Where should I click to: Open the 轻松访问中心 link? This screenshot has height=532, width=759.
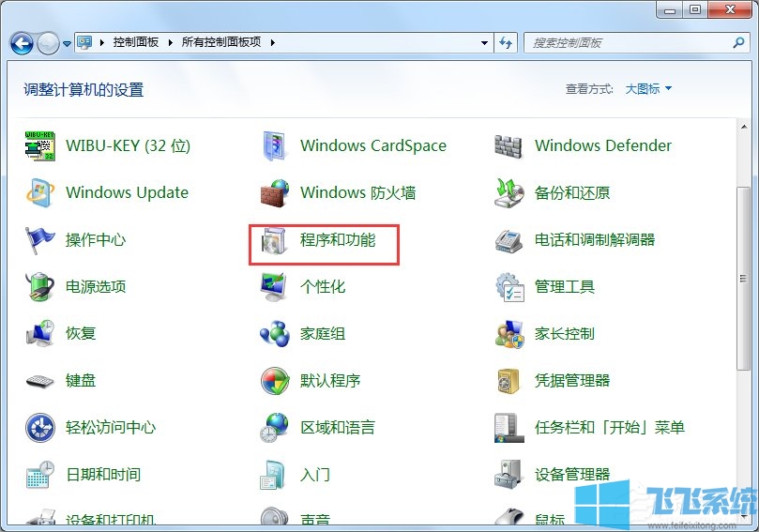111,428
